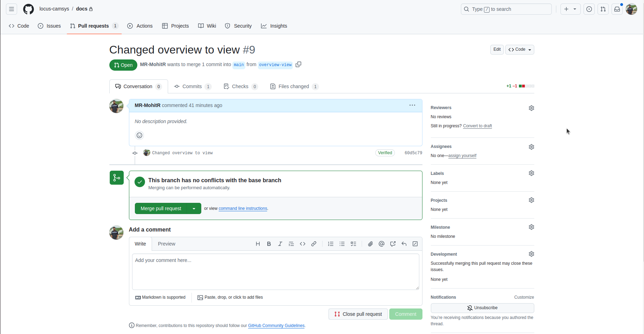Open the comment options ellipsis menu
Screen dimensions: 644x334
(412, 105)
